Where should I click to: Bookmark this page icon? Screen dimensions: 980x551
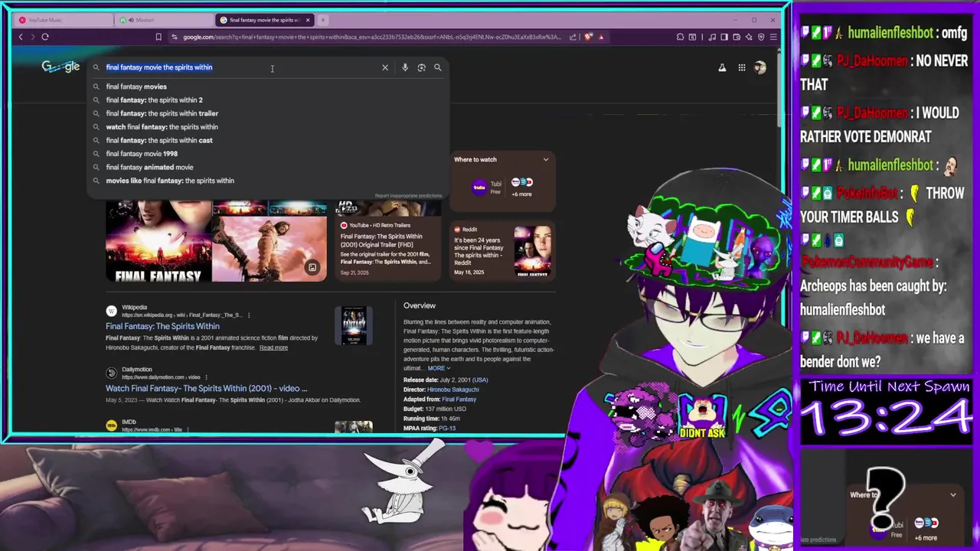(158, 37)
